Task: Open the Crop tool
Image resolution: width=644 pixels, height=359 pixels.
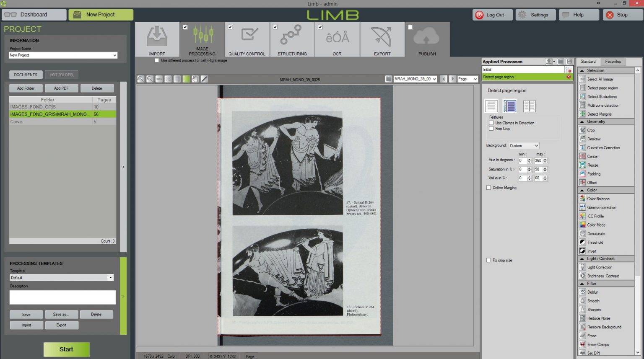Action: (x=591, y=130)
